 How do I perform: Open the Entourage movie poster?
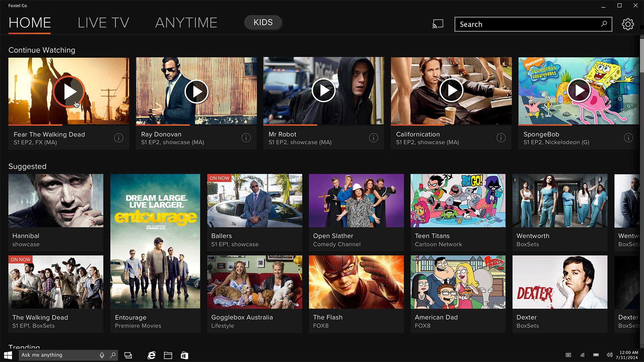point(155,241)
